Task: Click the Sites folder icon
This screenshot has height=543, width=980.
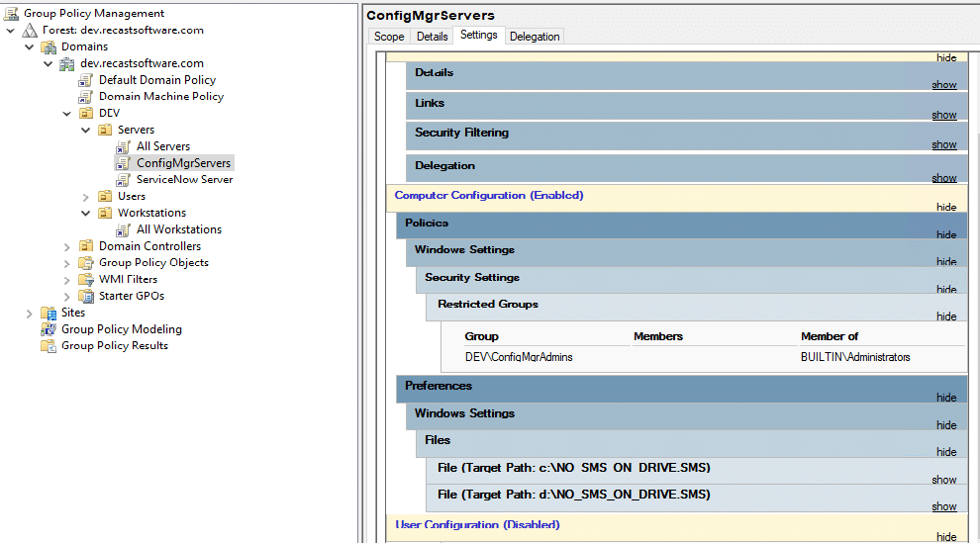Action: click(48, 313)
